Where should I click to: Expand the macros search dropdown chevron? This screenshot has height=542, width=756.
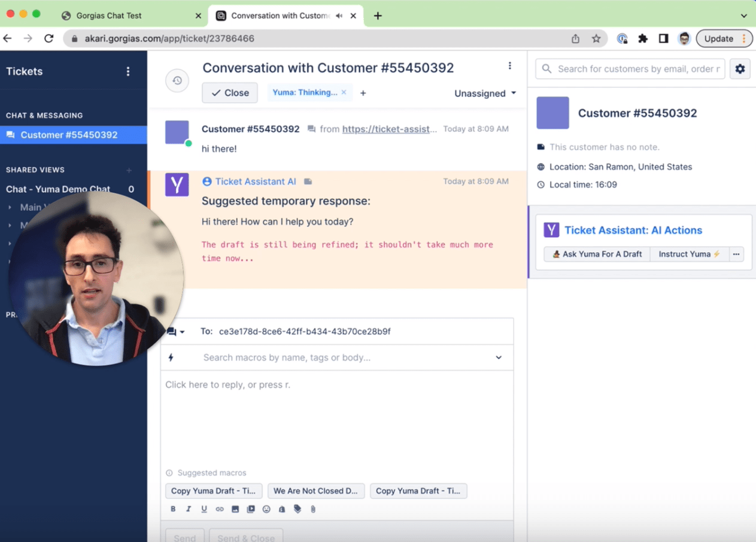pyautogui.click(x=499, y=357)
